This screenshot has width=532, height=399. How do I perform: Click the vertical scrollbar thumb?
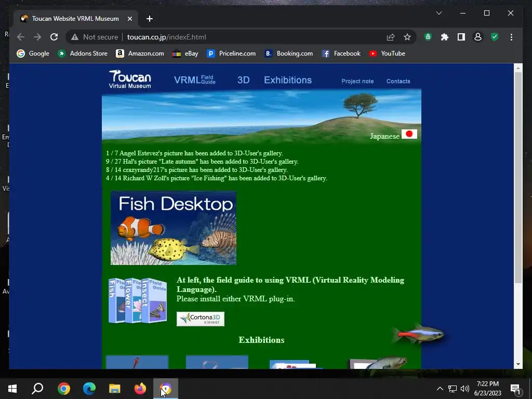(x=518, y=178)
